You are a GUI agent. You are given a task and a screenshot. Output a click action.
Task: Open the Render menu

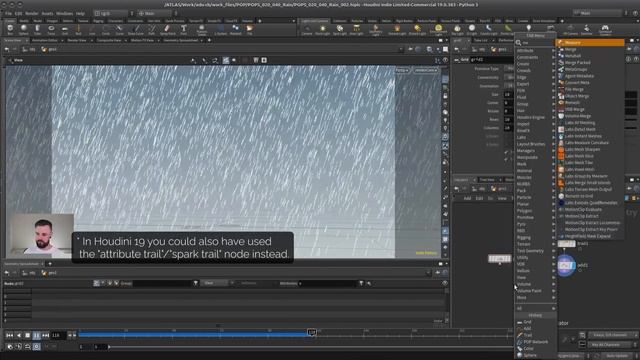coord(31,13)
